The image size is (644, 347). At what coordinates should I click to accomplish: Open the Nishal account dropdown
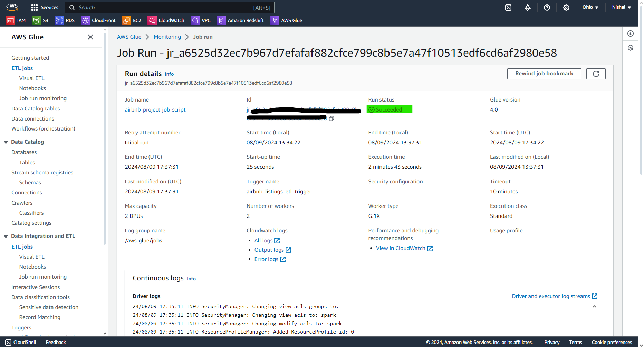coord(622,7)
